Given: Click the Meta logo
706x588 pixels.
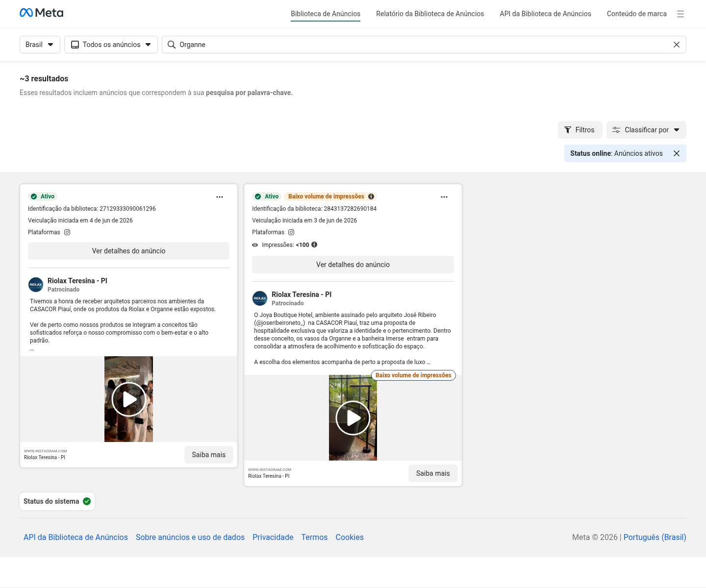Looking at the screenshot, I should 41,13.
